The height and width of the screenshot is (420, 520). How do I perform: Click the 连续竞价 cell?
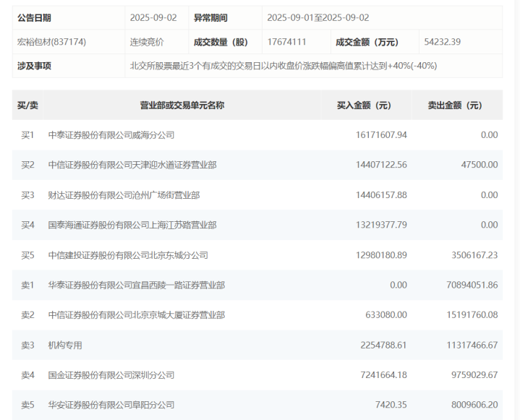[147, 42]
